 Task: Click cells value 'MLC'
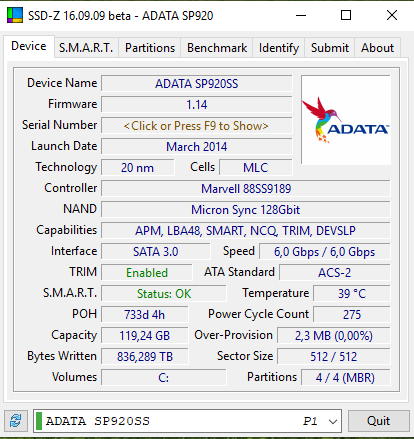coord(256,168)
